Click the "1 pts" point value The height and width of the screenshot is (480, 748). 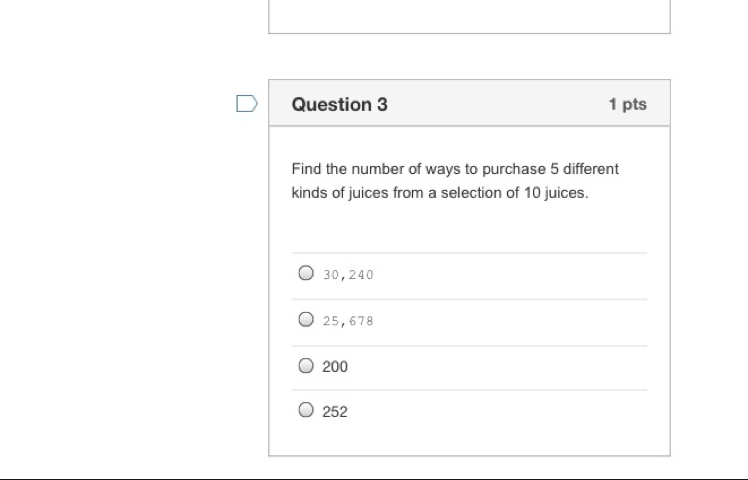pyautogui.click(x=627, y=104)
